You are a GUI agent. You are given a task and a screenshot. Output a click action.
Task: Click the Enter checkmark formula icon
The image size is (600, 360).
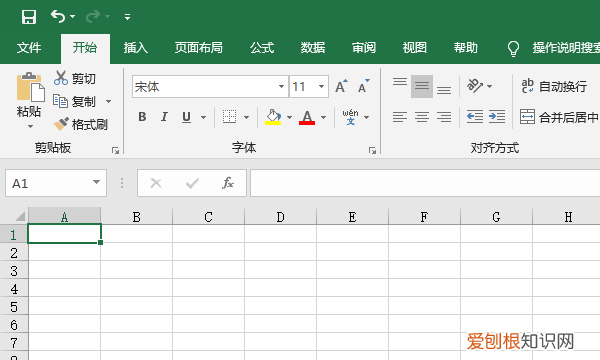coord(192,183)
